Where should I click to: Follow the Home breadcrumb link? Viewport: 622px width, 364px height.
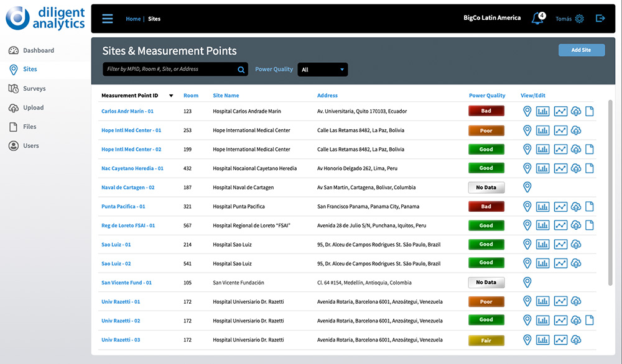point(133,19)
